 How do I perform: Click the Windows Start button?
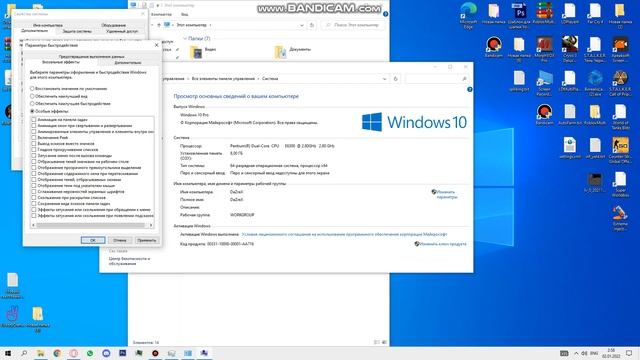[x=8, y=353]
